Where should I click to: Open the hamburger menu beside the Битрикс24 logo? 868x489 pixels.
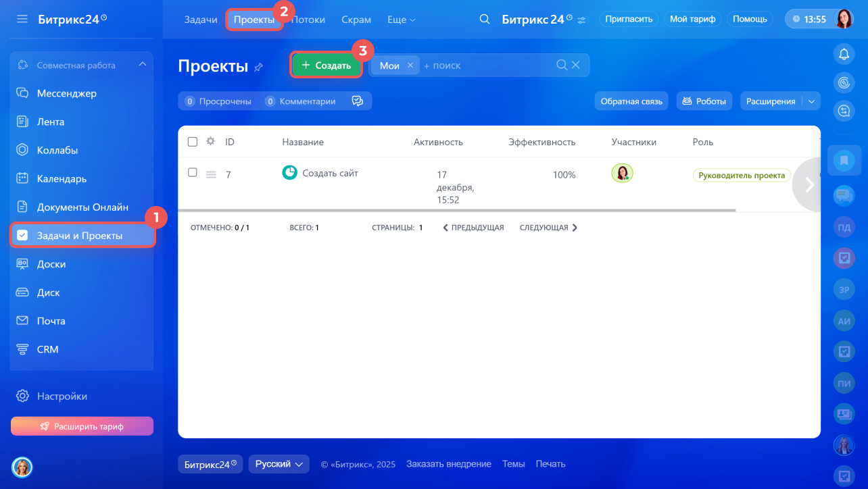22,19
